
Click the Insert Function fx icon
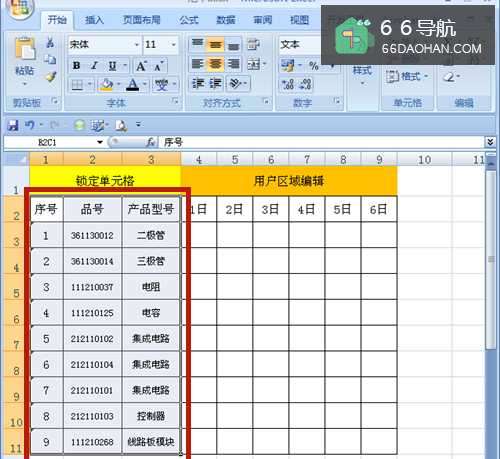(150, 143)
